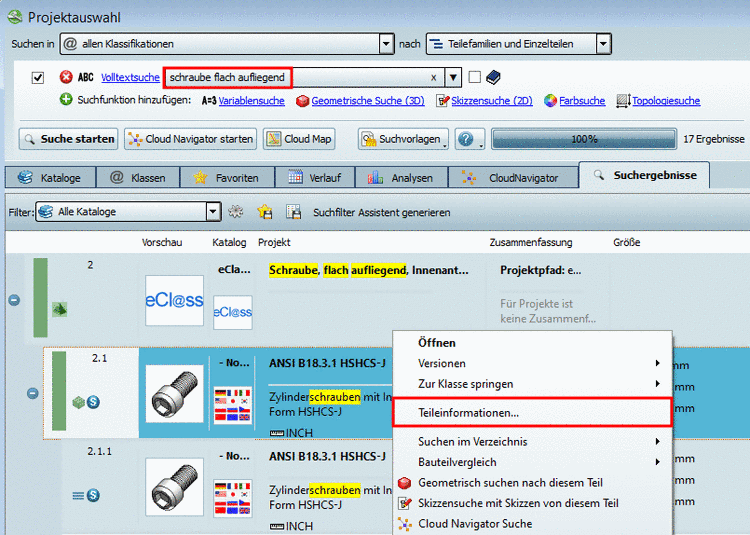750x535 pixels.
Task: Select the Suchergebnisse tab
Action: click(644, 175)
